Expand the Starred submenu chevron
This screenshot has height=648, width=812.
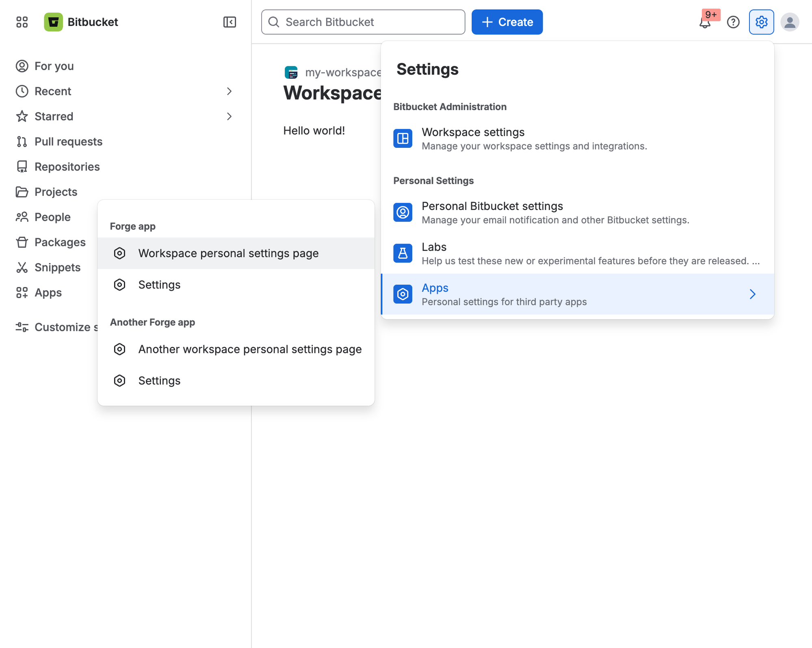pos(230,117)
